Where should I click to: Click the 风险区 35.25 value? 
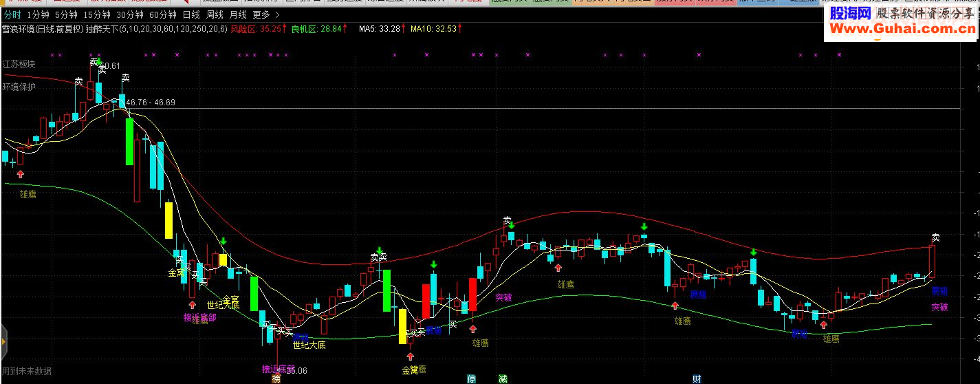click(257, 29)
